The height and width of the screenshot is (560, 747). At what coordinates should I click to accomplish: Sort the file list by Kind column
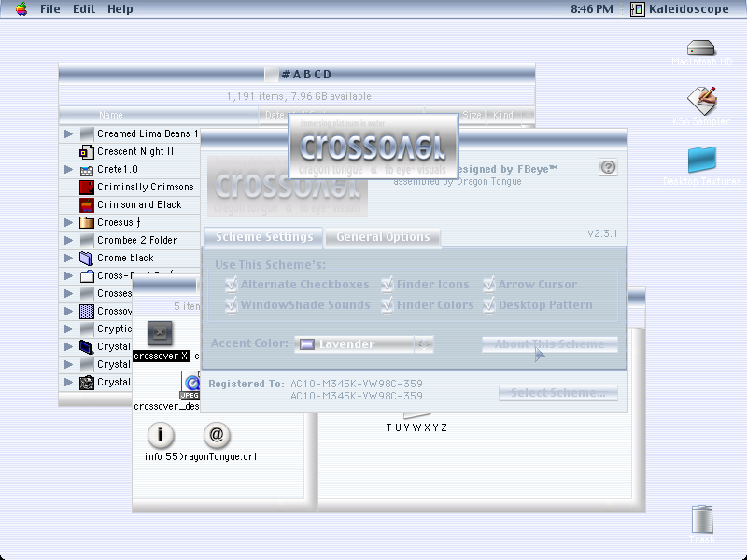[503, 115]
